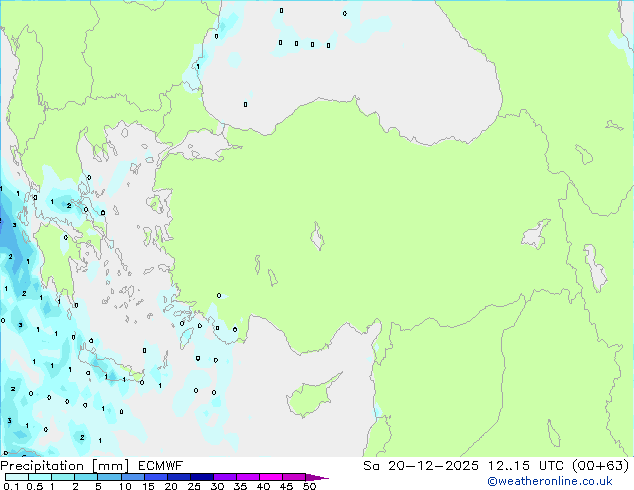The height and width of the screenshot is (490, 634).
Task: Click the legend value label '35'
Action: point(241,486)
